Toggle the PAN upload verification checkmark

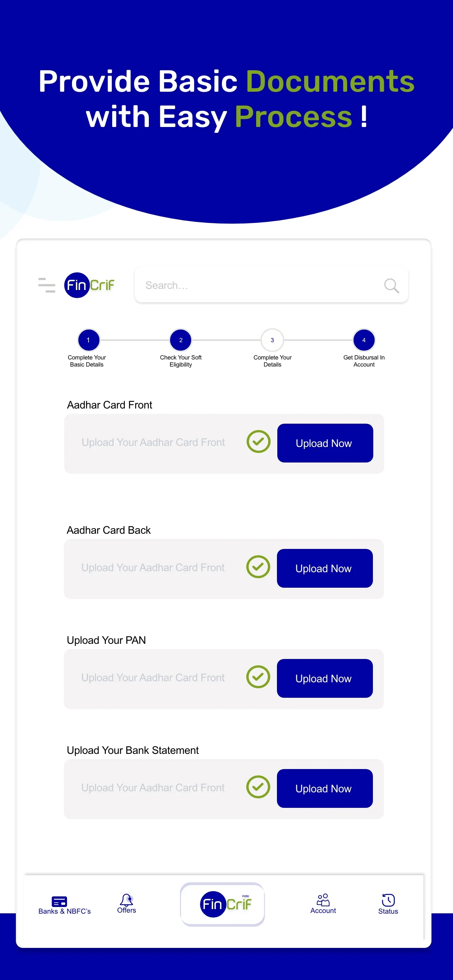tap(258, 677)
